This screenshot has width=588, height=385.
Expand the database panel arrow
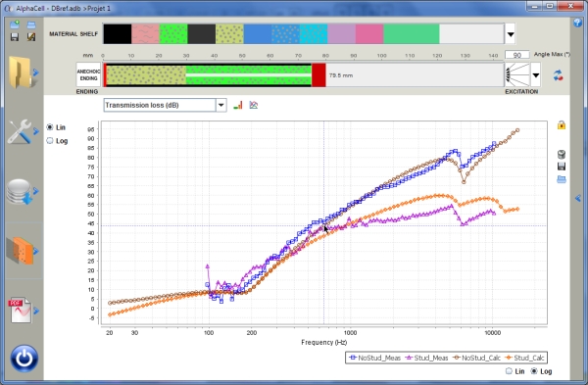pos(36,192)
